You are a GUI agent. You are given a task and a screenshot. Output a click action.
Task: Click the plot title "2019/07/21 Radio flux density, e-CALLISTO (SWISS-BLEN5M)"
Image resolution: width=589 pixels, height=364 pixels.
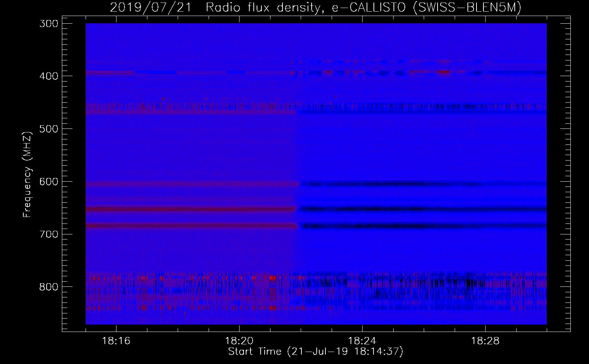coord(316,7)
